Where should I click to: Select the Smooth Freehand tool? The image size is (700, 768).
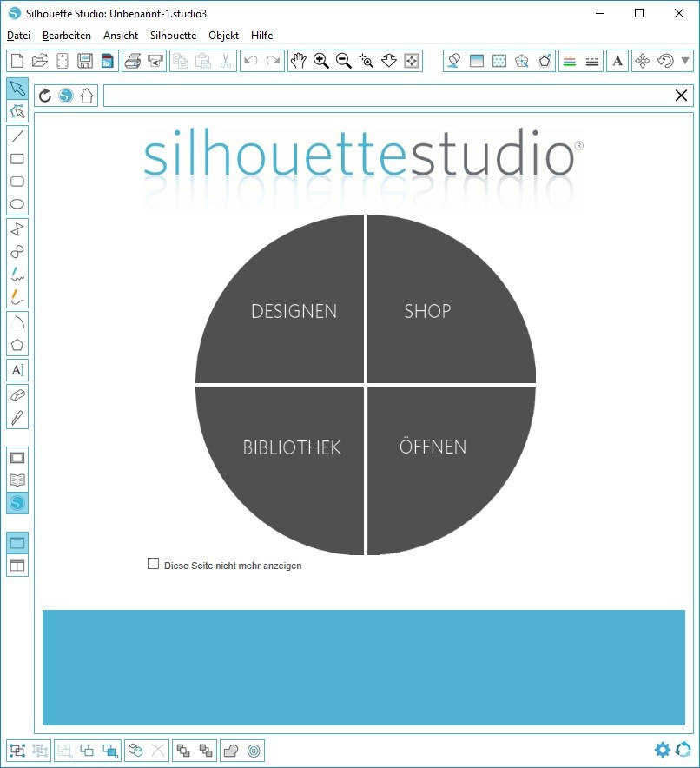(17, 297)
